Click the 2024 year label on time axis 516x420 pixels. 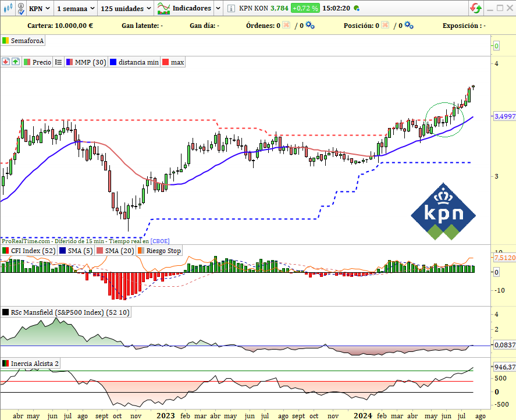tap(363, 416)
